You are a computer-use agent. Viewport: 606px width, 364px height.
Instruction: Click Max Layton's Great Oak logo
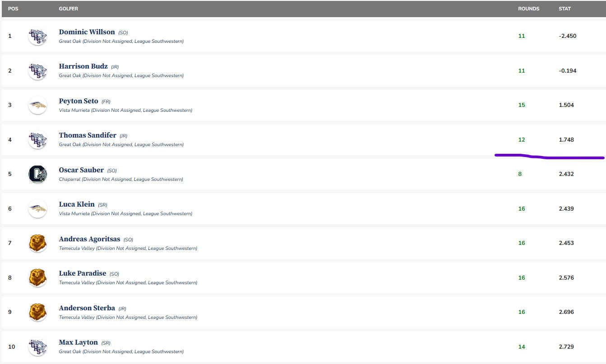pyautogui.click(x=37, y=347)
